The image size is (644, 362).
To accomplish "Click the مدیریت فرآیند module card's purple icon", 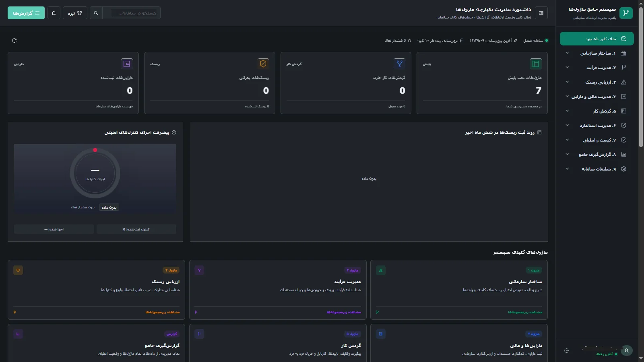I will pos(199,270).
